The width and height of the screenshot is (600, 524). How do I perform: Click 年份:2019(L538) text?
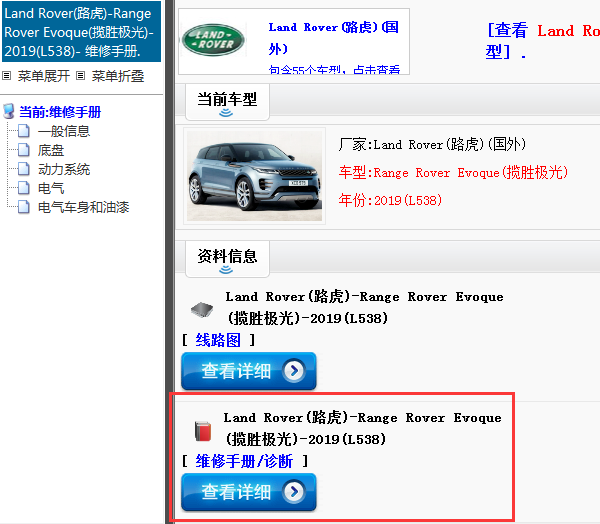point(390,200)
